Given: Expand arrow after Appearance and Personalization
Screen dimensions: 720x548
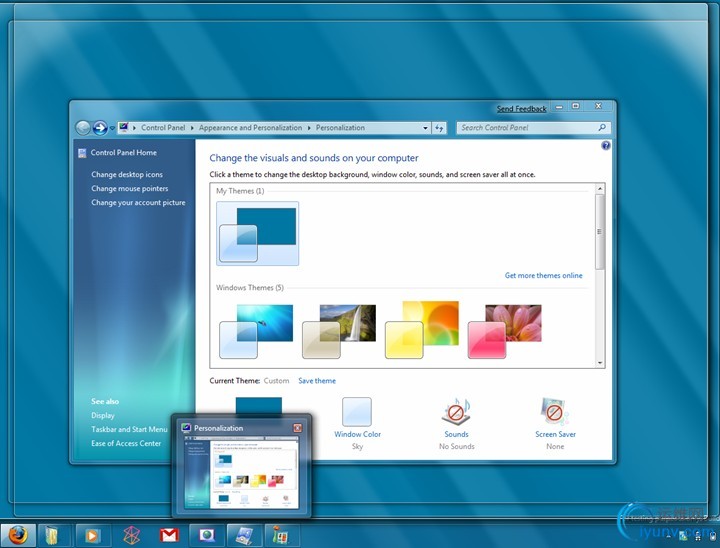Looking at the screenshot, I should pyautogui.click(x=309, y=128).
